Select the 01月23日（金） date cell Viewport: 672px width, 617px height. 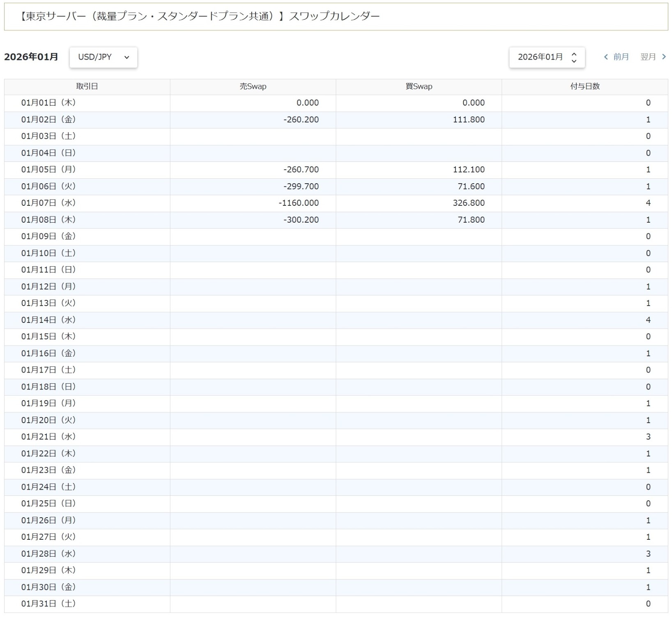tap(87, 470)
